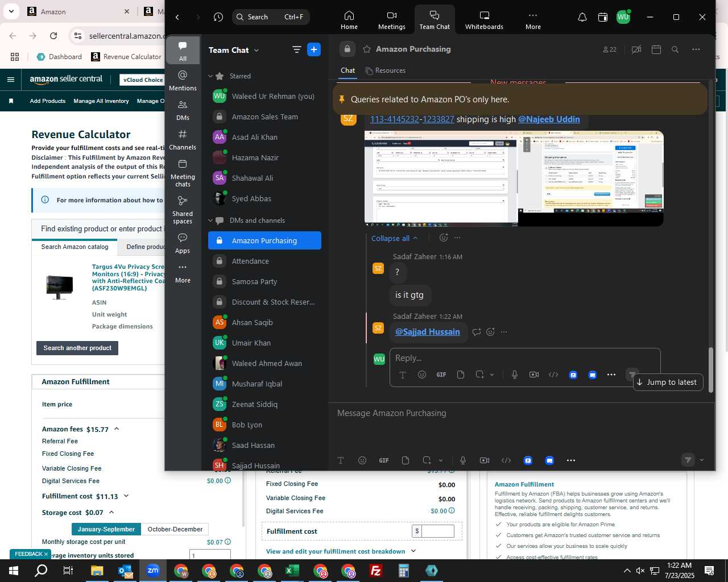The width and height of the screenshot is (728, 582).
Task: Click the @Najeeb Uddin mention
Action: [x=549, y=119]
